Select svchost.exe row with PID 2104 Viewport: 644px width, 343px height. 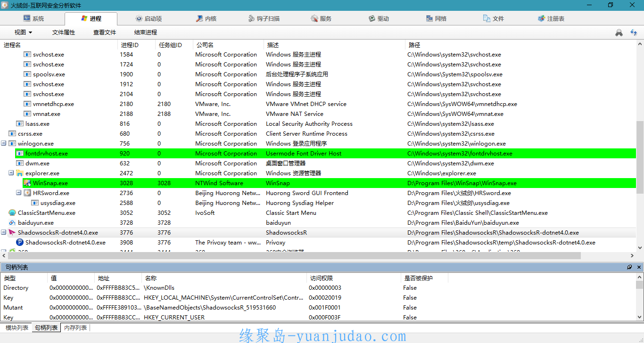point(318,94)
